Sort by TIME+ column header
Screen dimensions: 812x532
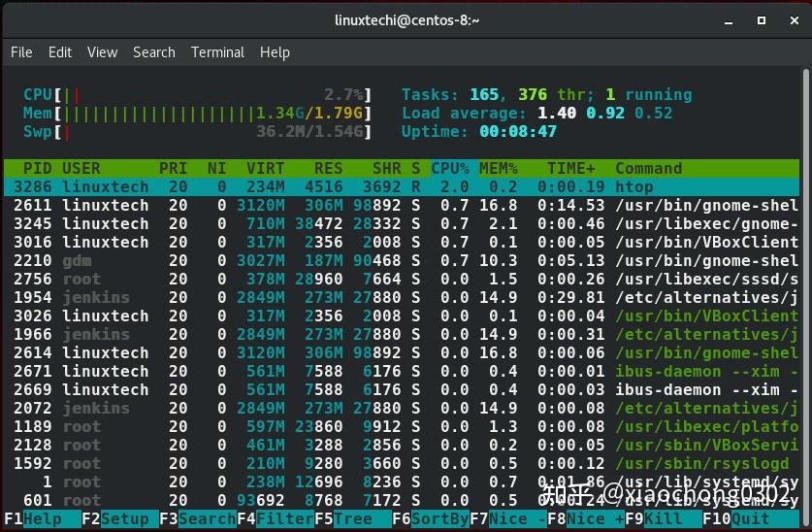[x=571, y=168]
